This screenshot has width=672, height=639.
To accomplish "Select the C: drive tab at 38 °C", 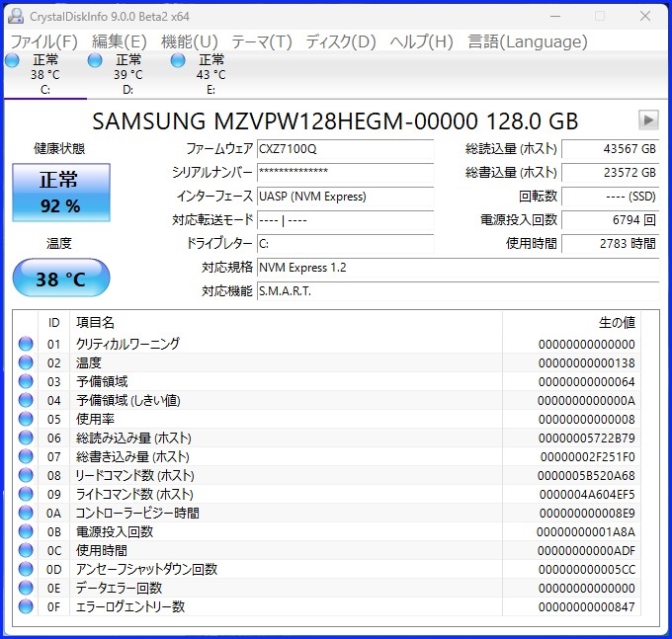I will [45, 74].
